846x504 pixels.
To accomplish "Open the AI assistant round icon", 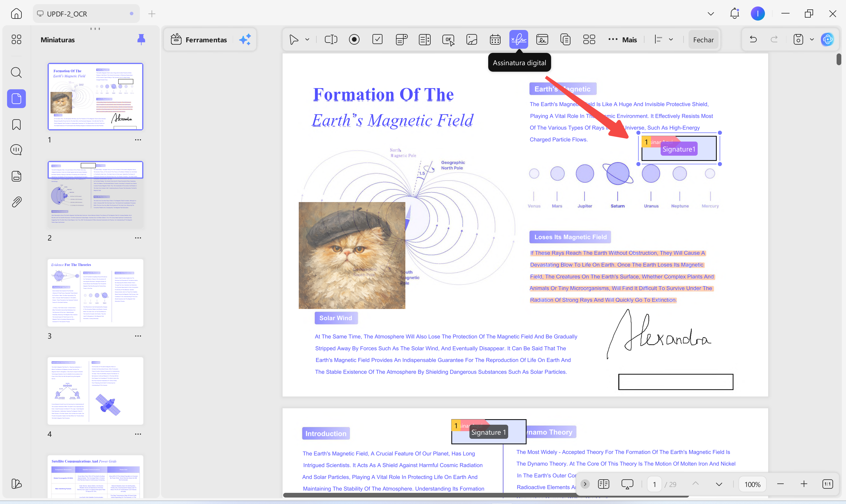I will coord(827,39).
